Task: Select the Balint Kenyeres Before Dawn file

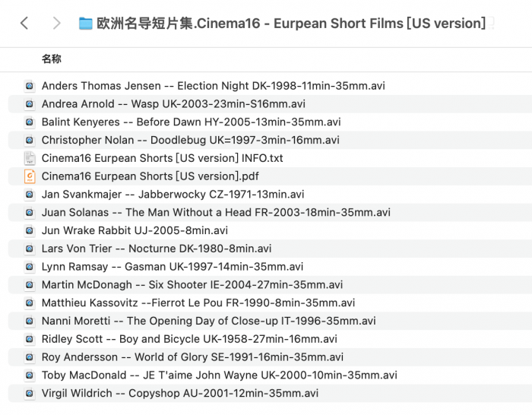Action: (191, 122)
